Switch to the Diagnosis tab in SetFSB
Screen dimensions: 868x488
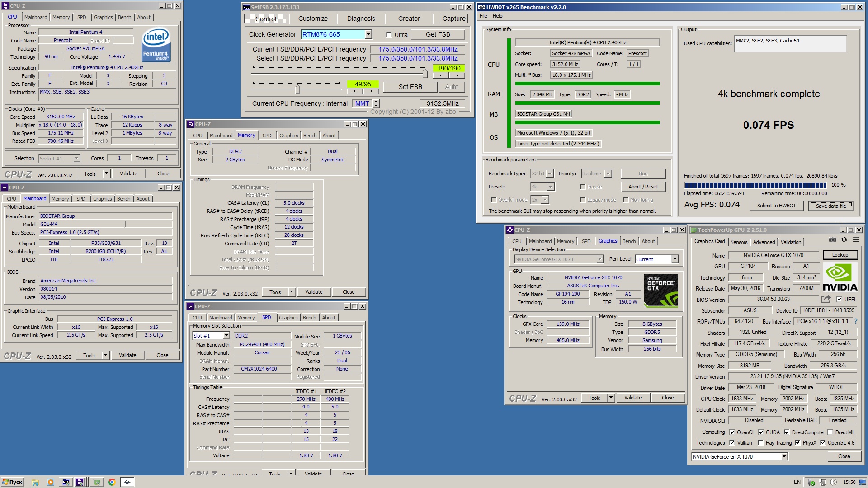(x=361, y=19)
